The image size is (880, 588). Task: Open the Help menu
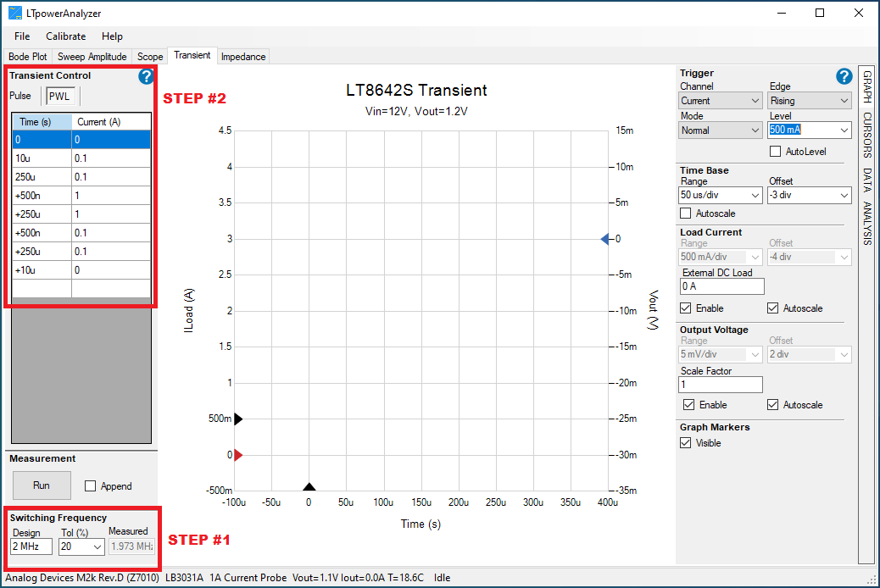coord(112,36)
